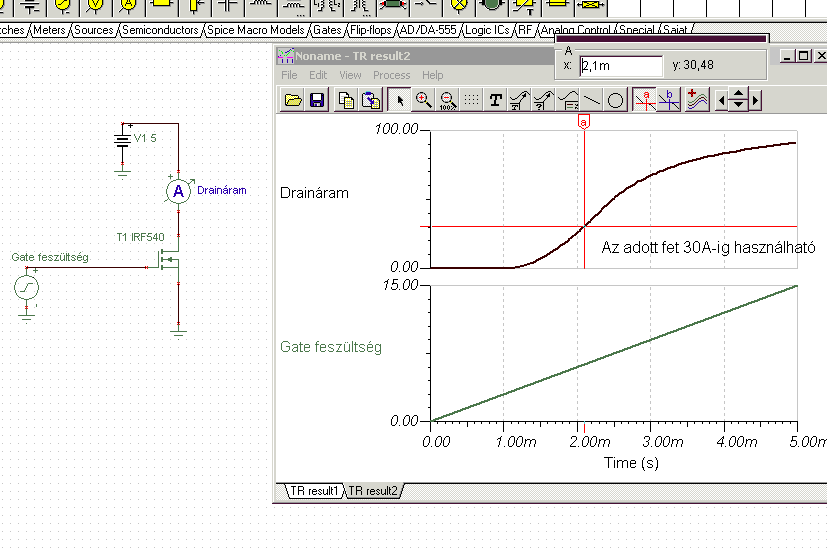Pick the lamp component in top toolbar
This screenshot has height=548, width=827.
click(x=459, y=5)
